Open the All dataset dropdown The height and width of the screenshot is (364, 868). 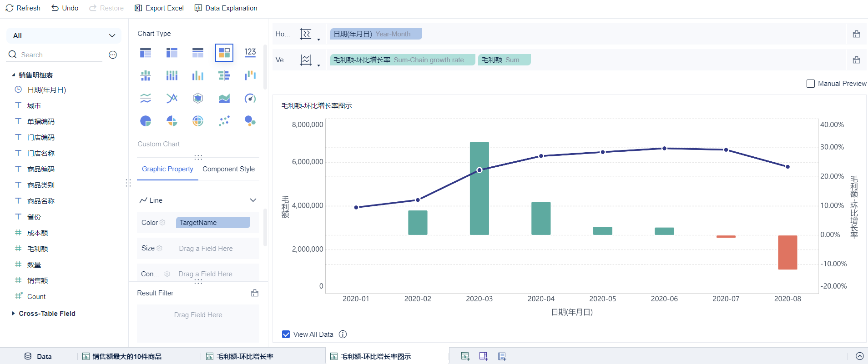coord(64,36)
